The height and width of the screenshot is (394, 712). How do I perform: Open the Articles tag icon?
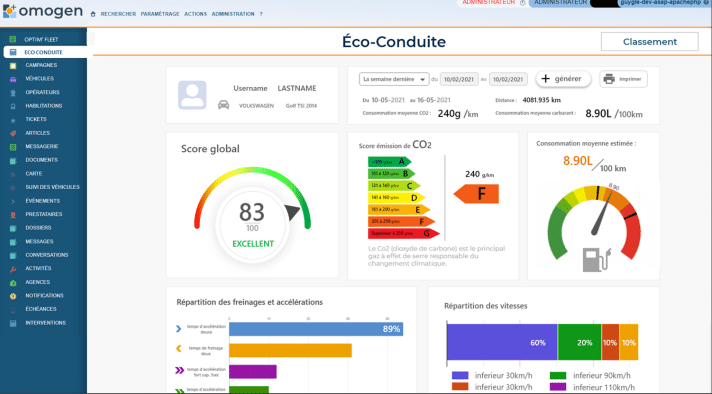coord(13,133)
